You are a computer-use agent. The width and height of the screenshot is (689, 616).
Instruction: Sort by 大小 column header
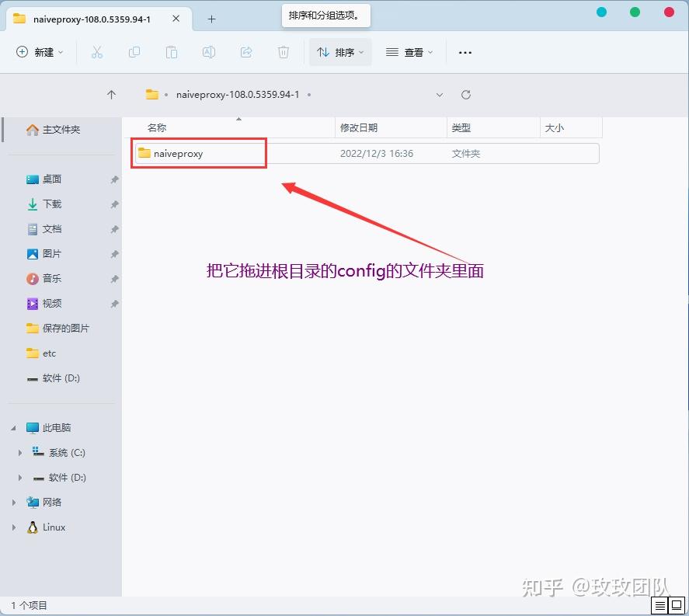(x=554, y=128)
